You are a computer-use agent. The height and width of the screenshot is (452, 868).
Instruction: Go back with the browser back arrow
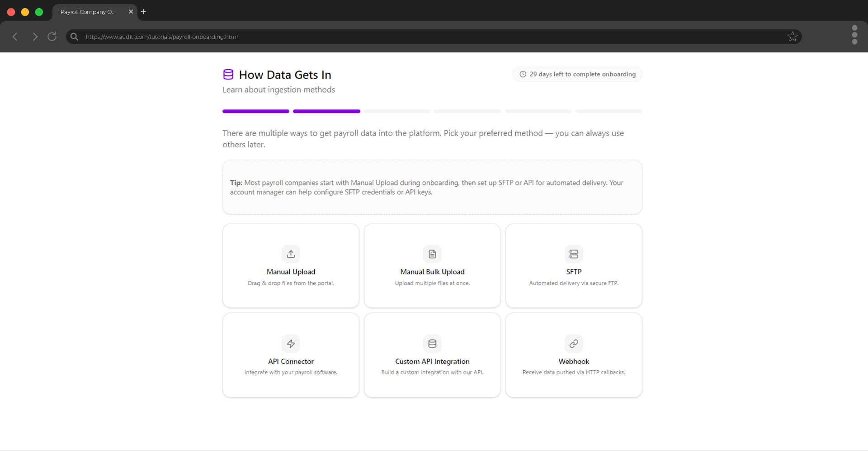tap(15, 37)
